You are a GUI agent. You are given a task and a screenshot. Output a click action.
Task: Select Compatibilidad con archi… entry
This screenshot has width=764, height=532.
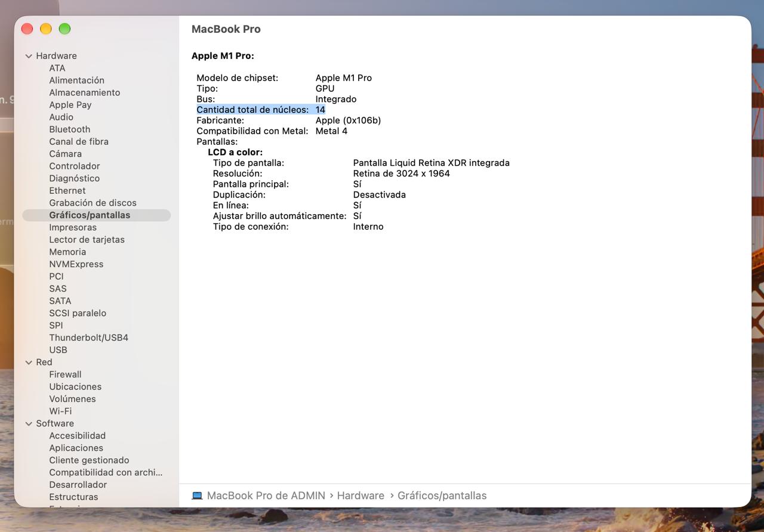point(106,473)
